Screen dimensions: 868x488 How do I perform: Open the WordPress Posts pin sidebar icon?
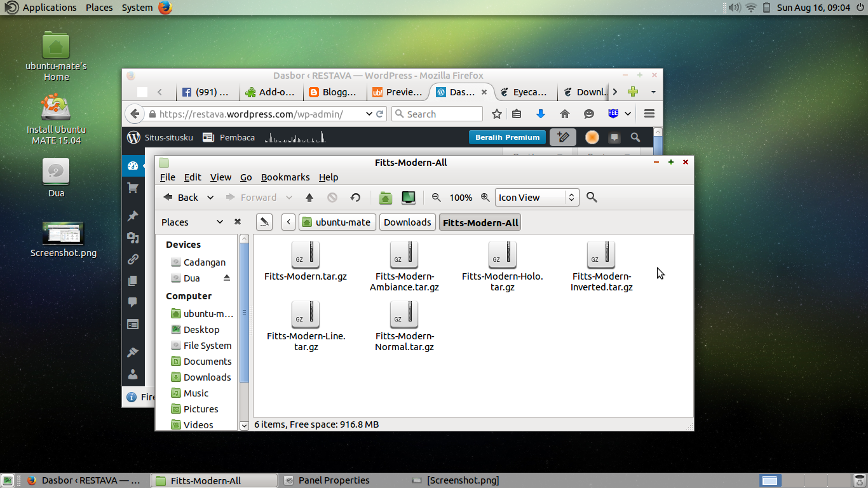pos(133,216)
